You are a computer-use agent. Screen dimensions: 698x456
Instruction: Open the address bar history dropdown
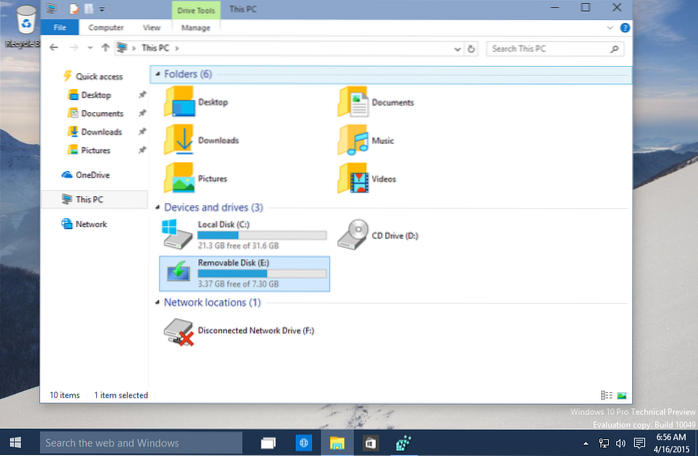pyautogui.click(x=457, y=49)
